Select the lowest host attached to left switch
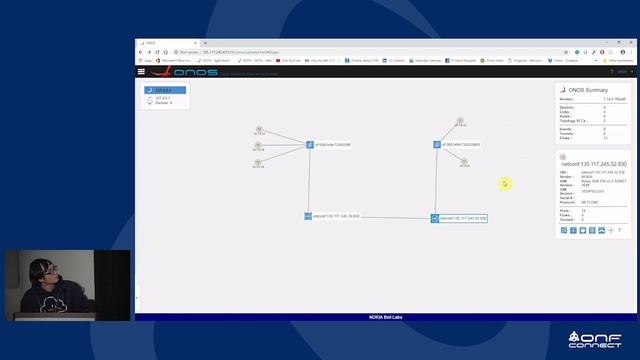Screen dimensions: 640x360 [x=258, y=162]
